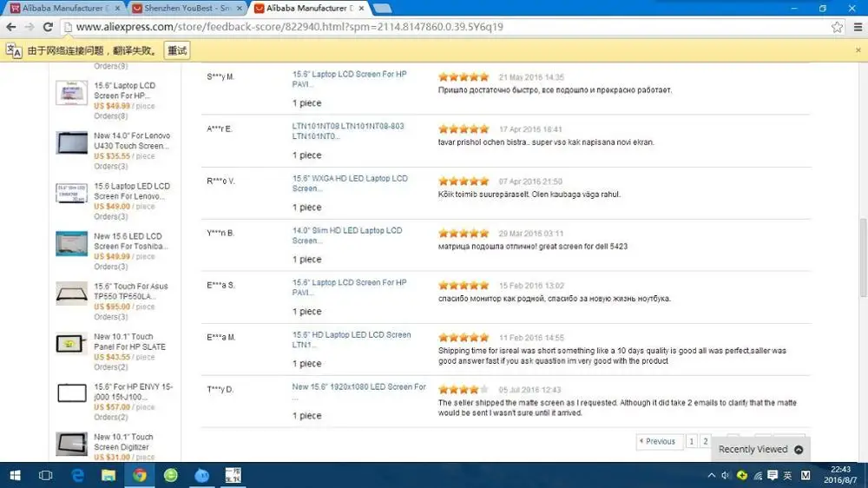868x488 pixels.
Task: Click the translate icon in infobar
Action: tap(14, 50)
